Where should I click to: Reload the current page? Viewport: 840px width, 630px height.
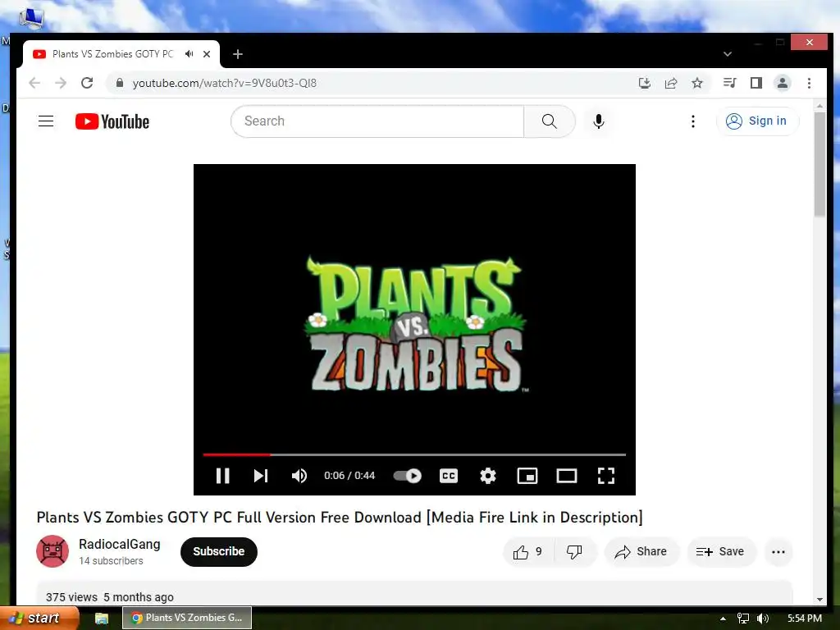87,83
